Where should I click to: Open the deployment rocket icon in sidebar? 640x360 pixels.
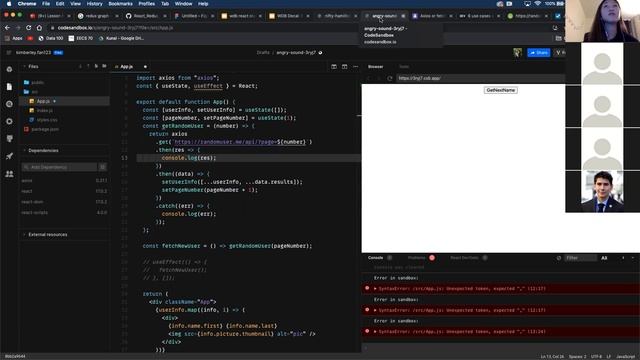pos(9,156)
